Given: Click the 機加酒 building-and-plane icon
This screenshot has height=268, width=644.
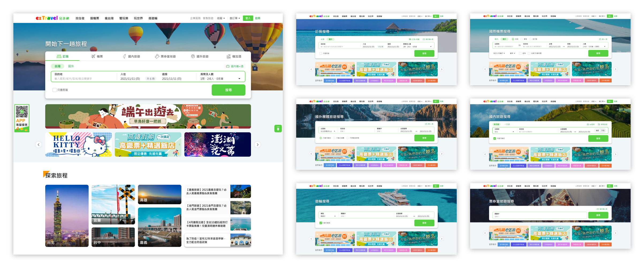Looking at the screenshot, I should (228, 56).
